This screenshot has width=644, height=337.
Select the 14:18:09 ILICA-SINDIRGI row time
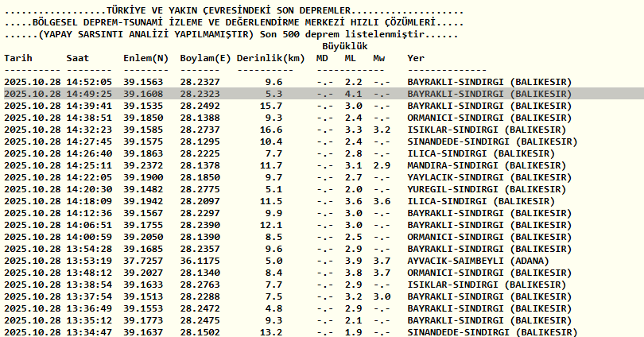pyautogui.click(x=89, y=202)
